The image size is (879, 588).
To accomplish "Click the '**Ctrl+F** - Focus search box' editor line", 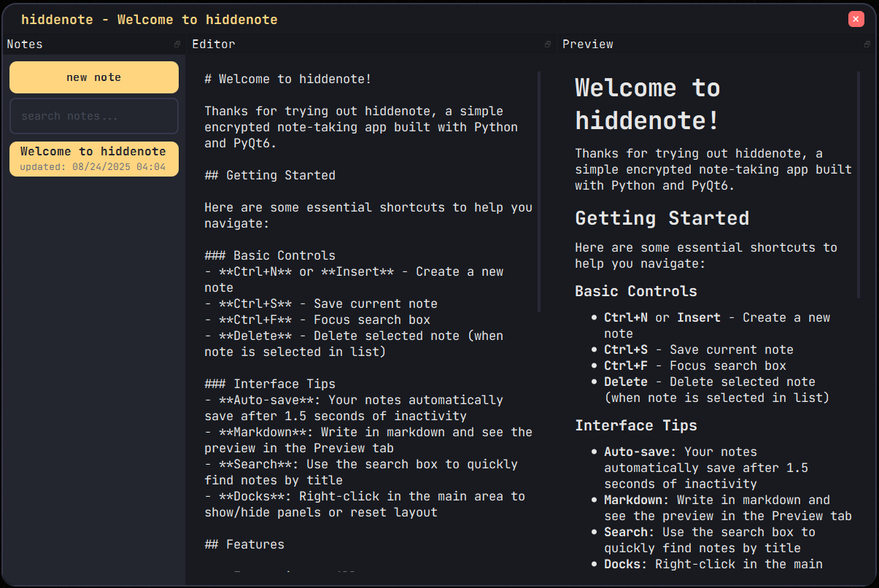I will click(317, 320).
